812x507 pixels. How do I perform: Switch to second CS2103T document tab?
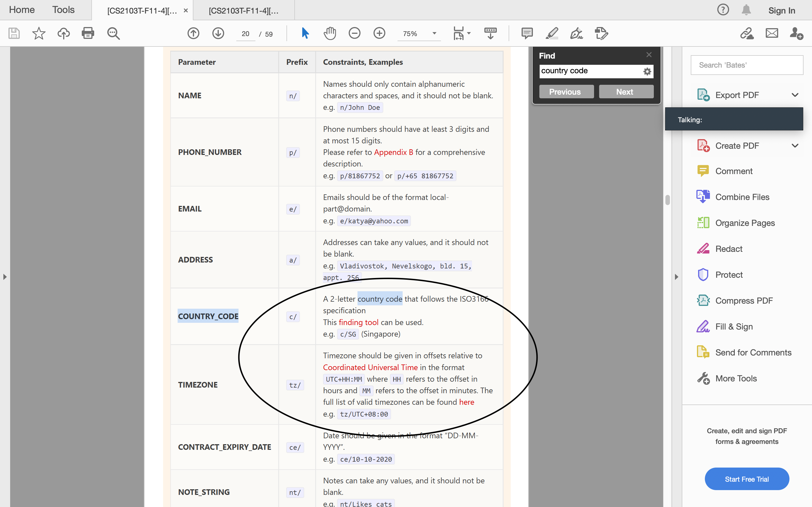click(x=244, y=10)
